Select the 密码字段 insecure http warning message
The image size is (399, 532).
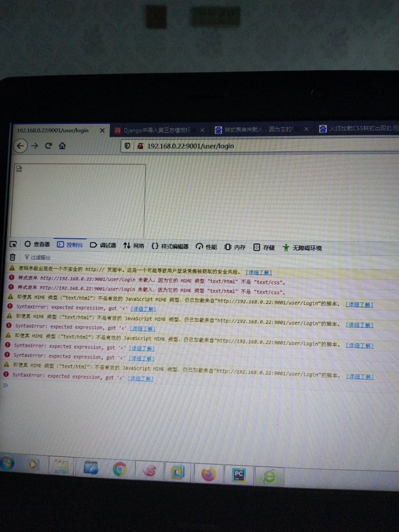pos(128,271)
